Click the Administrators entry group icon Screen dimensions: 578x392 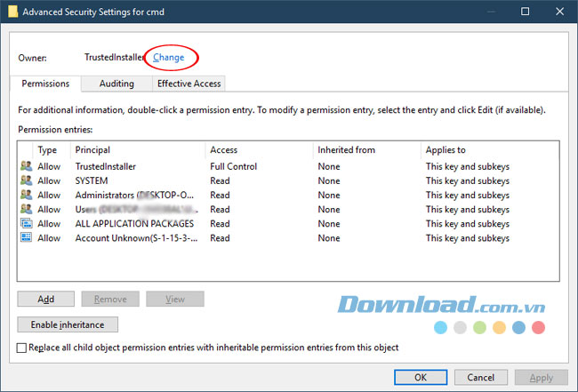click(25, 195)
